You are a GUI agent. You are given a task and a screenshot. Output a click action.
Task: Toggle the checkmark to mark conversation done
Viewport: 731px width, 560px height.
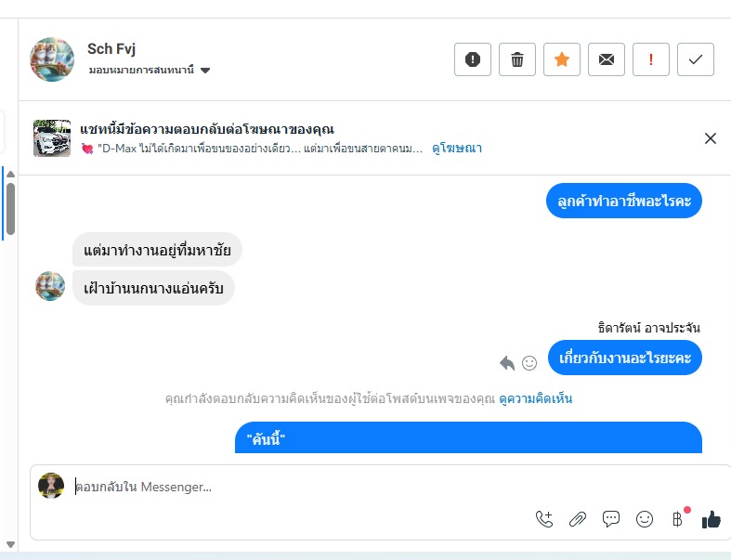point(696,59)
